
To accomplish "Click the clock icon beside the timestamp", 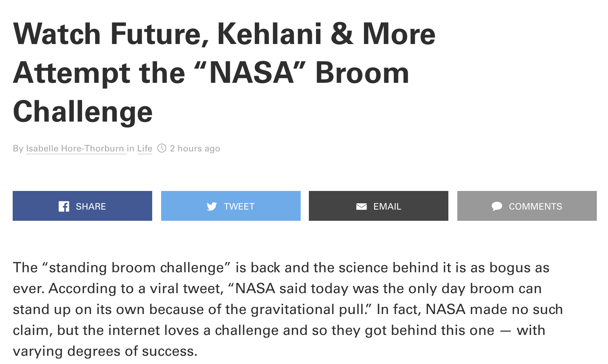I will tap(162, 148).
